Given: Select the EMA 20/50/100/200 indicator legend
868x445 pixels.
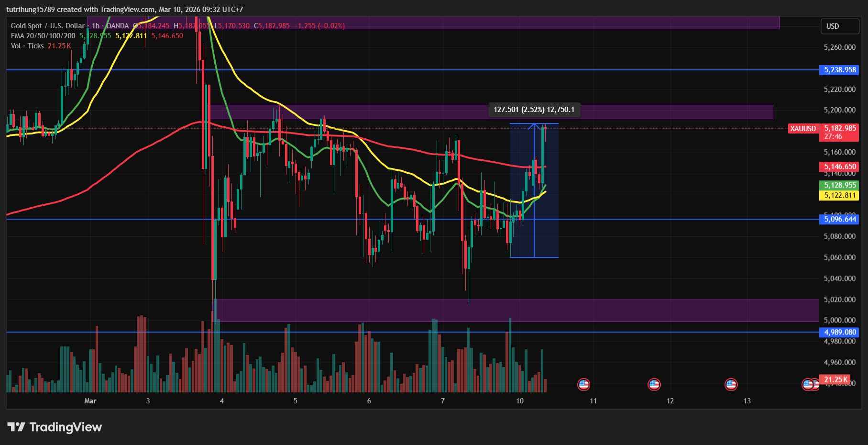Looking at the screenshot, I should (43, 36).
